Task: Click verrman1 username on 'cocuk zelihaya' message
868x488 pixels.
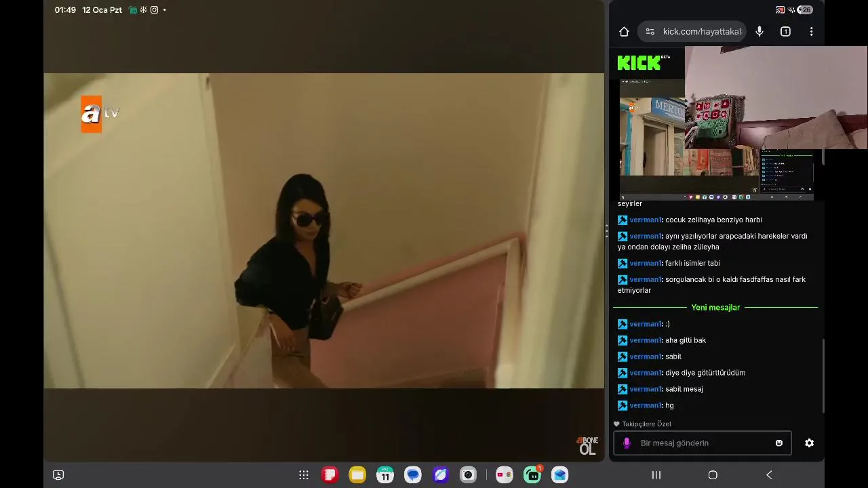Action: [645, 220]
